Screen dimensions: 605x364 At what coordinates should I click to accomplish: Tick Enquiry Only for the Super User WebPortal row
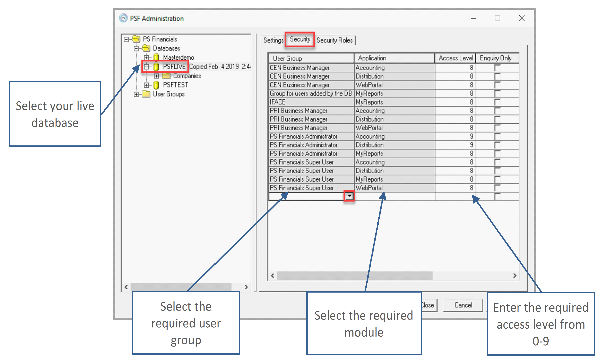click(497, 188)
